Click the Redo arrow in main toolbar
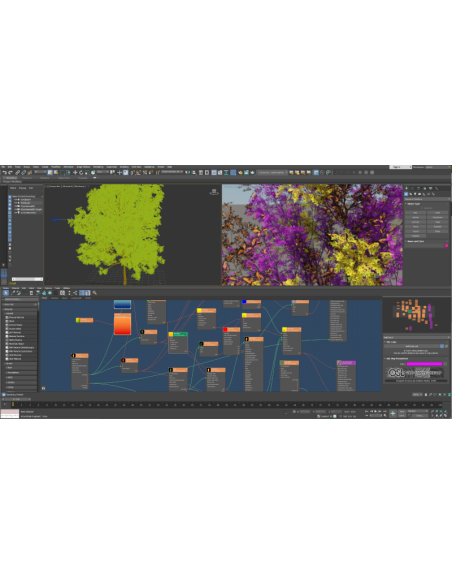This screenshot has height=584, width=452. point(10,172)
